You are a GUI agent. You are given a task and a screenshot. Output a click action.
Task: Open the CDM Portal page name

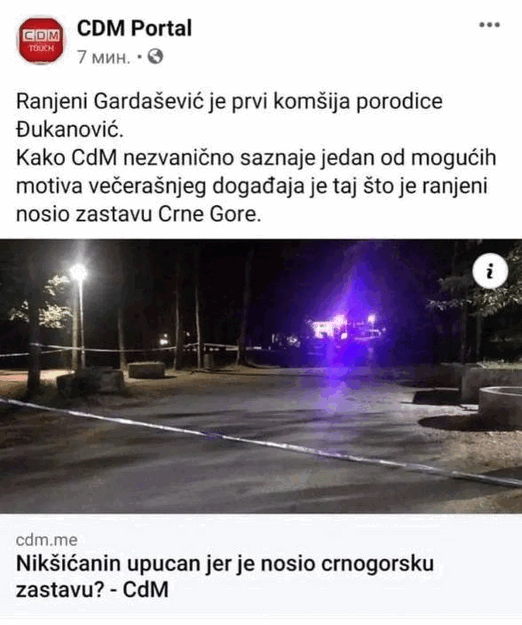[134, 28]
